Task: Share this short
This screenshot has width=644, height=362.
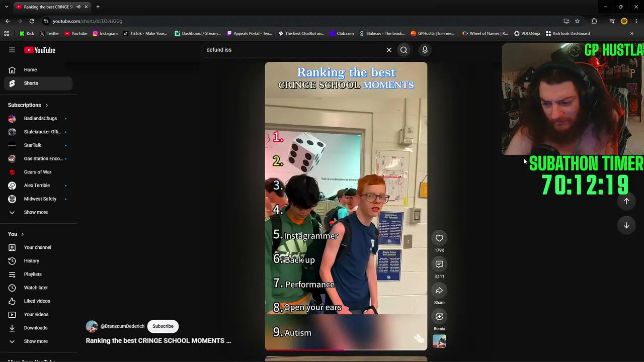Action: pos(439,291)
